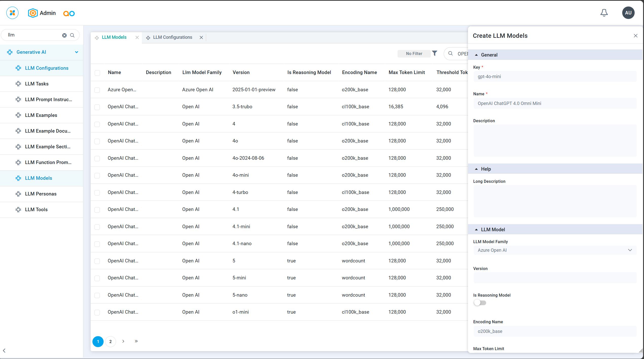This screenshot has width=644, height=359.
Task: Click the sparkle icon beside LLM Tools
Action: coord(18,210)
